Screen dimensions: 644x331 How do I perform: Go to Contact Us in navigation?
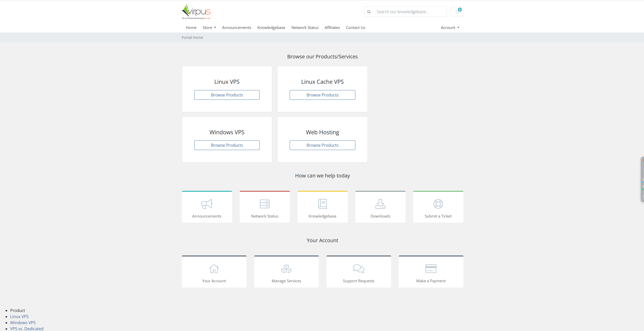[x=355, y=27]
